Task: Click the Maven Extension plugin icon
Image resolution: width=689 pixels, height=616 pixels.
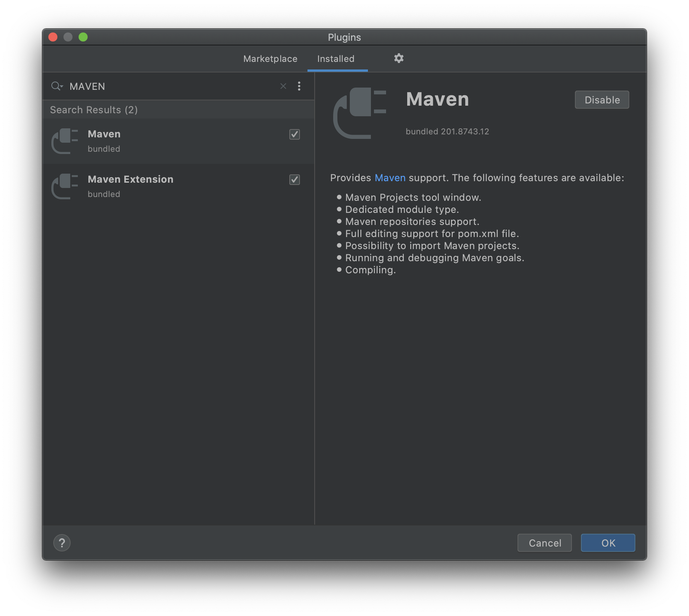Action: click(65, 186)
